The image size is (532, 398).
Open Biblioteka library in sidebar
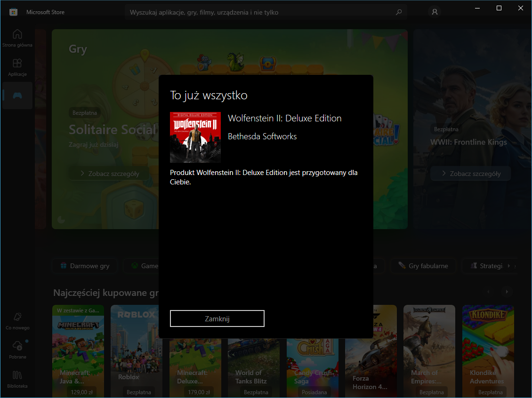pyautogui.click(x=17, y=379)
